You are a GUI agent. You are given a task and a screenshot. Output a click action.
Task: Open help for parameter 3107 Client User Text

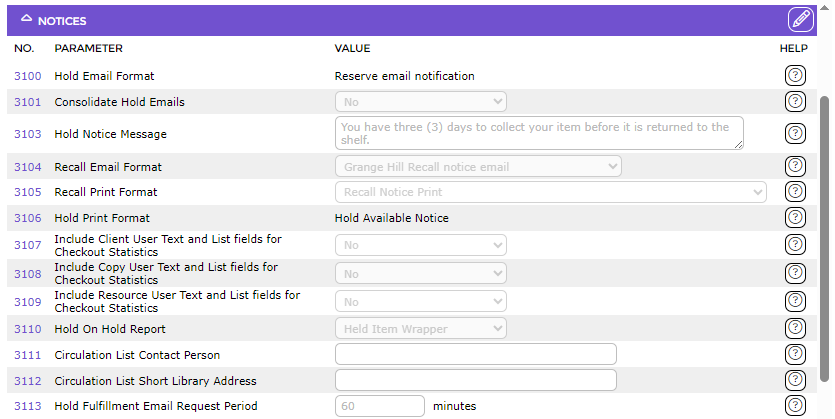point(795,244)
